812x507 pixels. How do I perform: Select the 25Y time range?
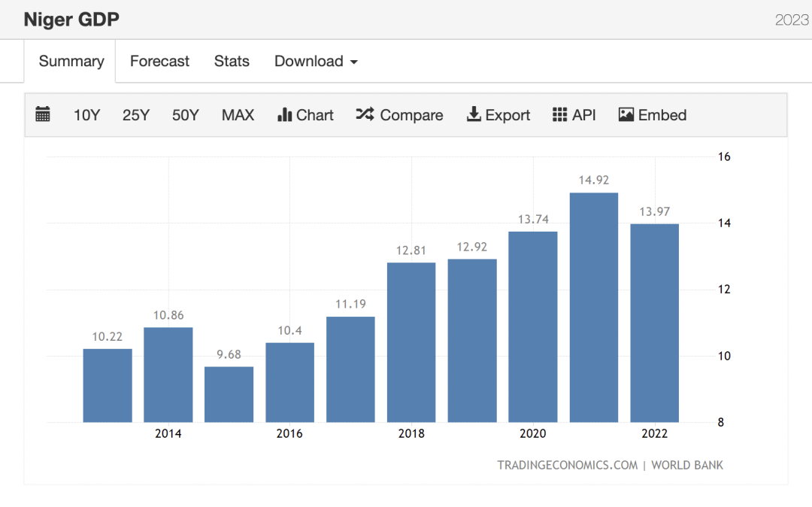[x=136, y=115]
